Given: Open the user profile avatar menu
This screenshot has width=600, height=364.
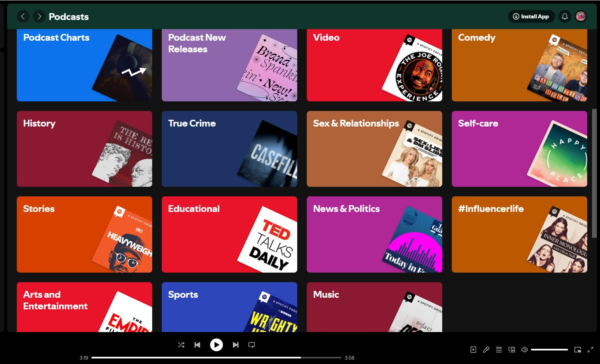Looking at the screenshot, I should [x=581, y=16].
